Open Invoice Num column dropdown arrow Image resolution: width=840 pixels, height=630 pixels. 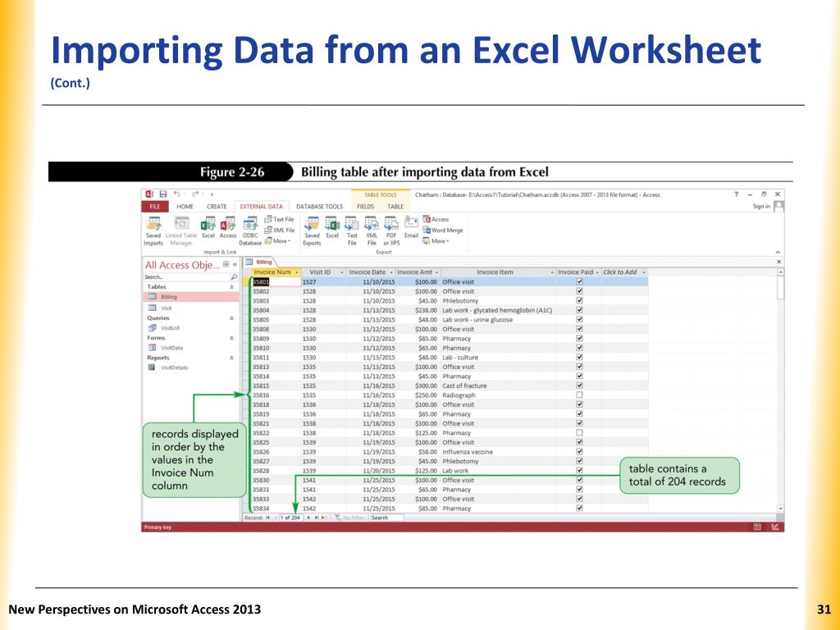tap(297, 272)
